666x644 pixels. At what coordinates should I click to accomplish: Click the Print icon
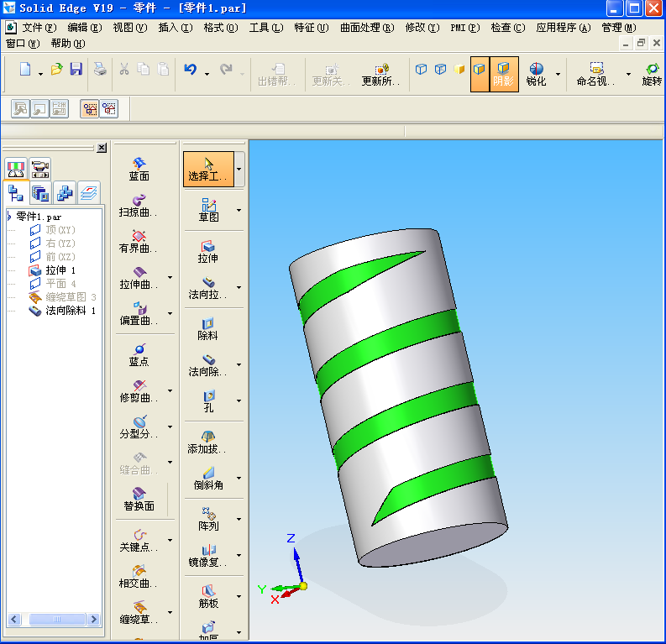pyautogui.click(x=100, y=69)
